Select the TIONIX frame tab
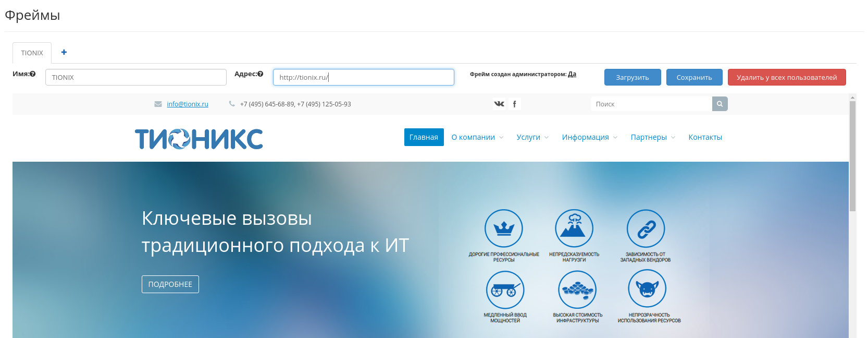 [32, 53]
